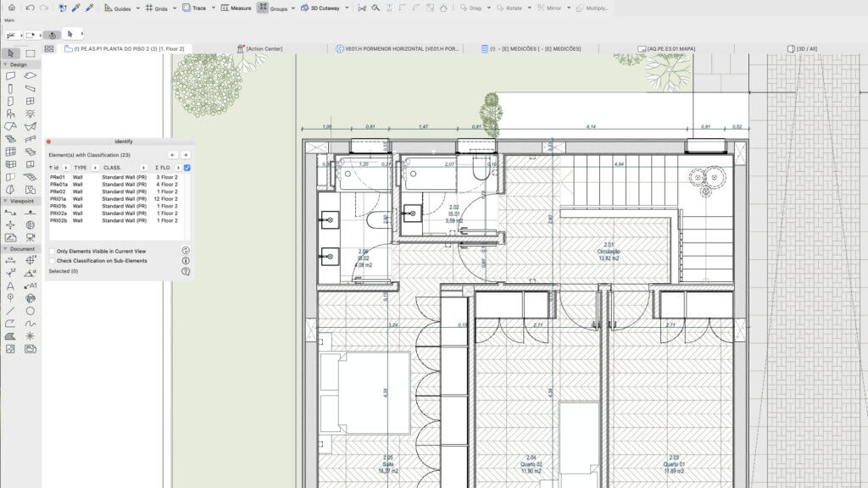Select the Arrow tool in the toolbox
The image size is (868, 488).
coord(10,53)
